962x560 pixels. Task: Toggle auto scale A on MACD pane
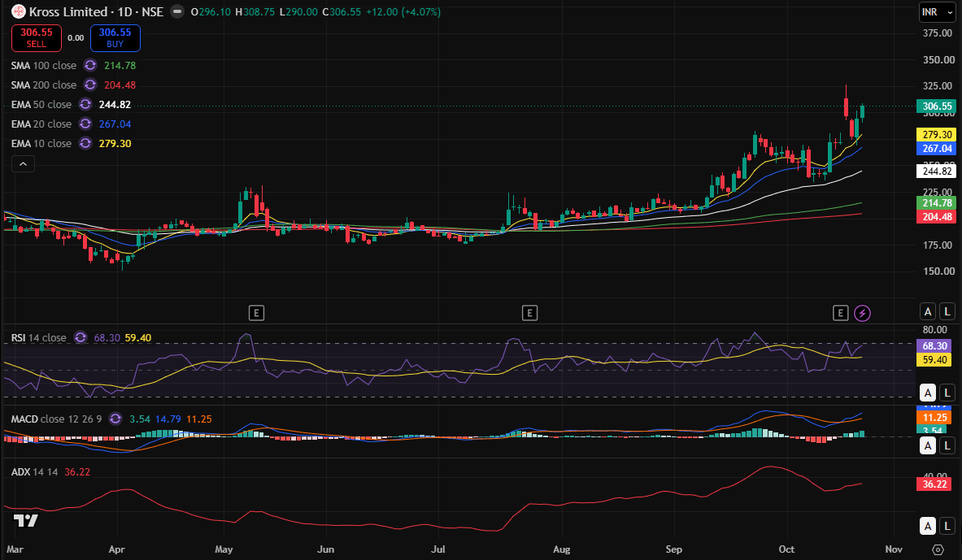928,446
